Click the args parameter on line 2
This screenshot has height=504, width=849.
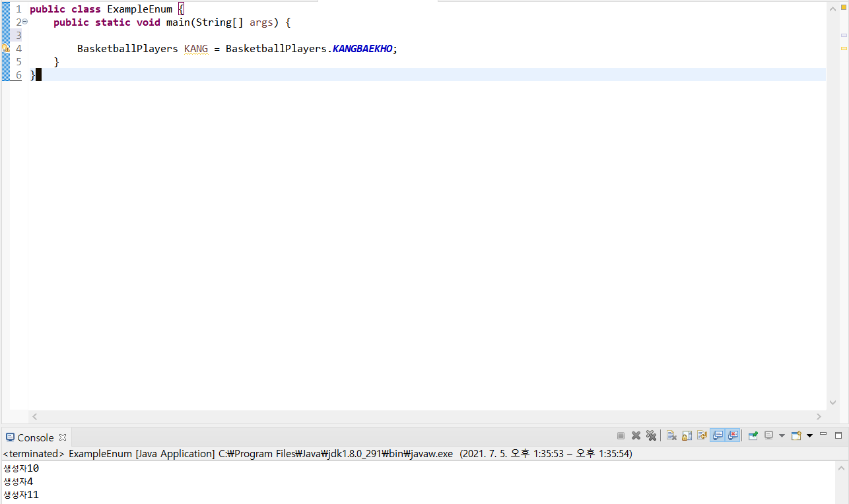261,22
